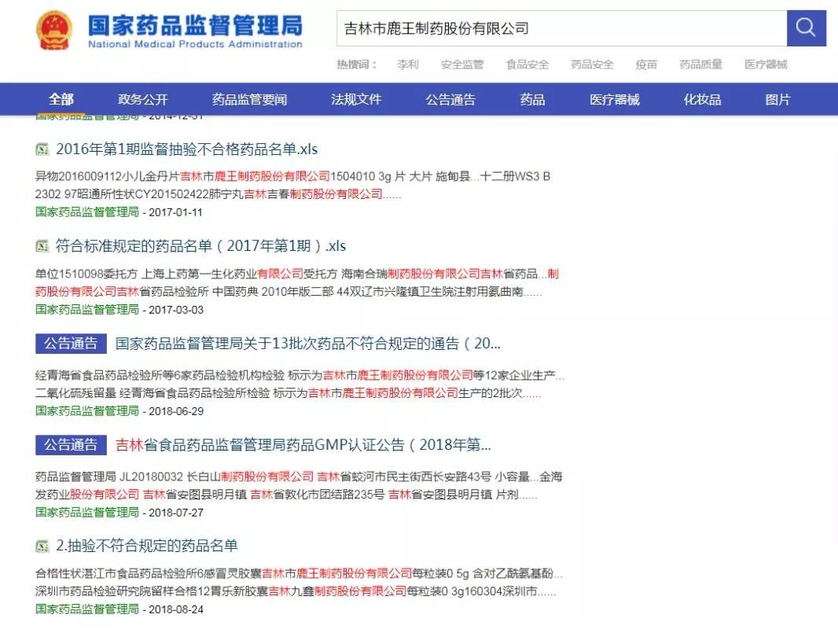Screen dimensions: 838x644
Task: Open result 2.抽验不符合规定的药品名单
Action: [x=147, y=546]
